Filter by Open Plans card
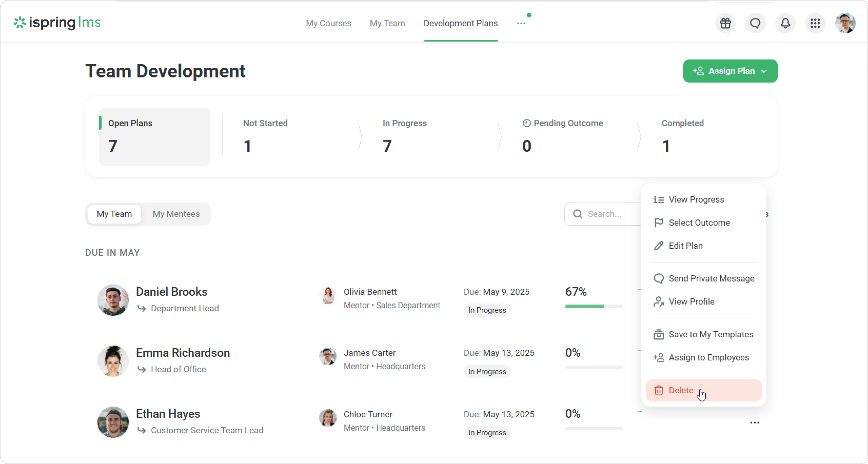The width and height of the screenshot is (868, 464). [154, 137]
